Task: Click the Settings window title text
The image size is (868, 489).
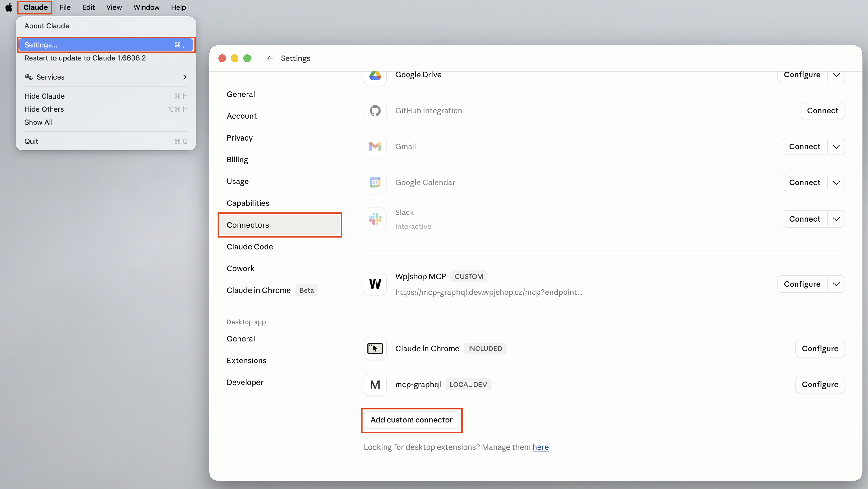Action: click(x=295, y=58)
